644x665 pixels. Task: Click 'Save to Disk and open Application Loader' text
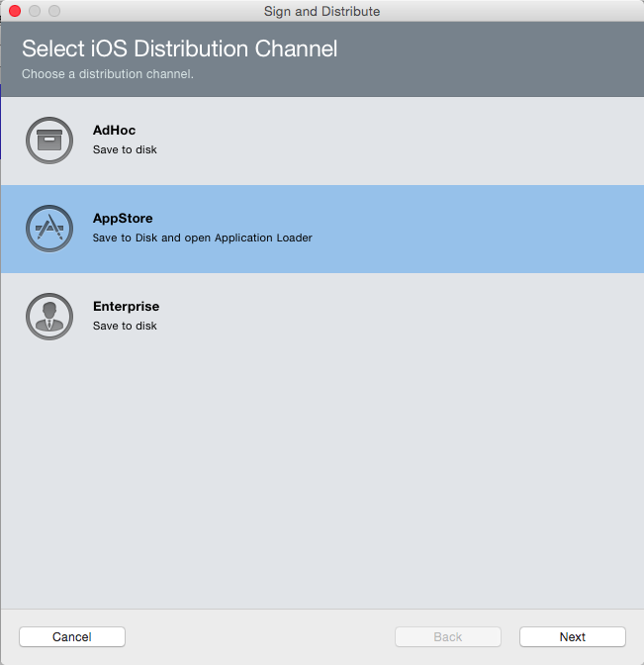click(x=202, y=237)
